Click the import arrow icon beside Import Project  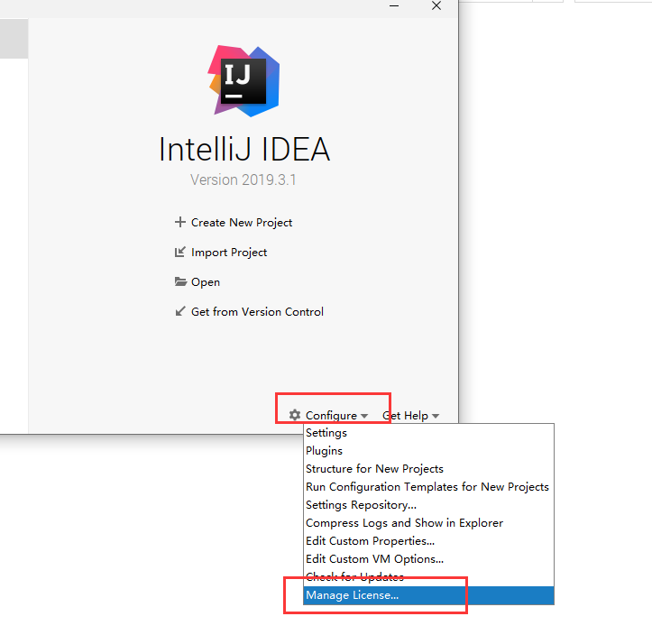[x=179, y=253]
